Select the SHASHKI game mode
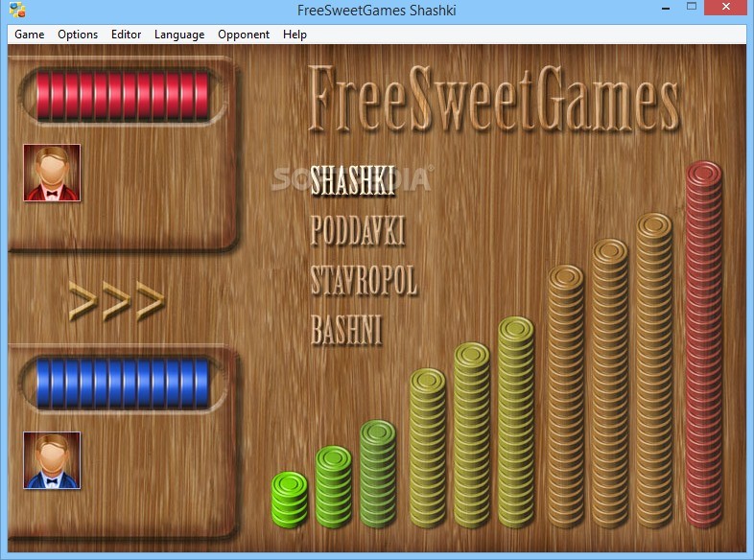The height and width of the screenshot is (560, 754). coord(352,180)
